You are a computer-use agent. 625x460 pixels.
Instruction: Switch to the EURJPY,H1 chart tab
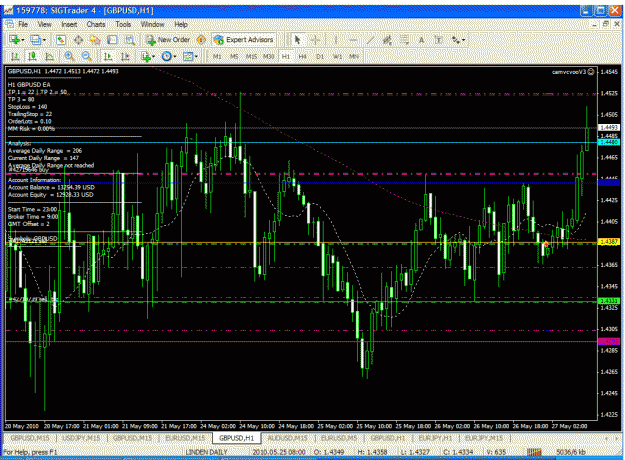pyautogui.click(x=435, y=438)
